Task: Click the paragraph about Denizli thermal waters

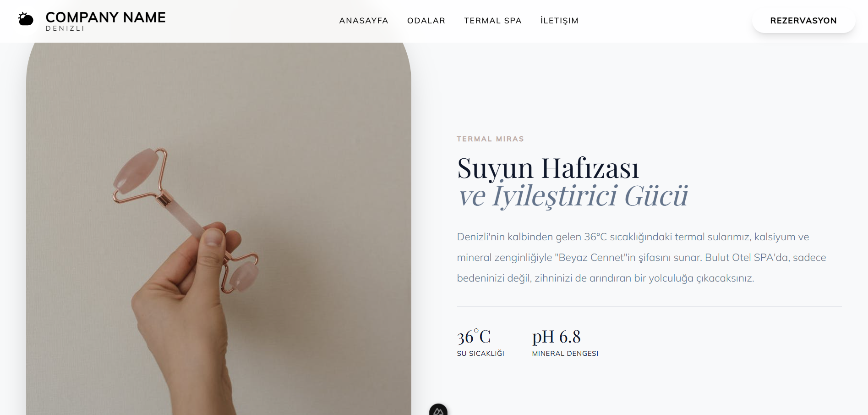Action: click(x=641, y=257)
